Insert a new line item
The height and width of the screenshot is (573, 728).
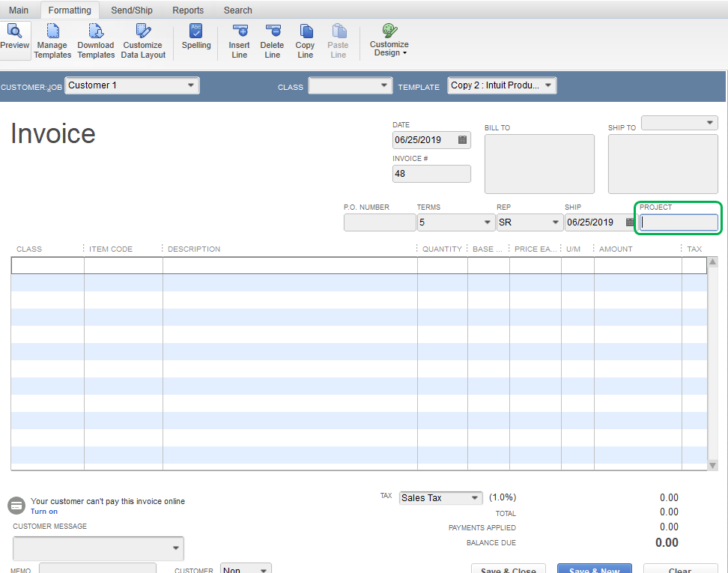click(x=239, y=41)
